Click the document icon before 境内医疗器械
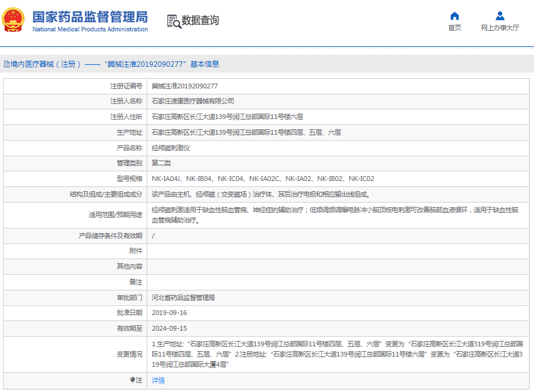Image resolution: width=534 pixels, height=392 pixels. click(x=7, y=64)
